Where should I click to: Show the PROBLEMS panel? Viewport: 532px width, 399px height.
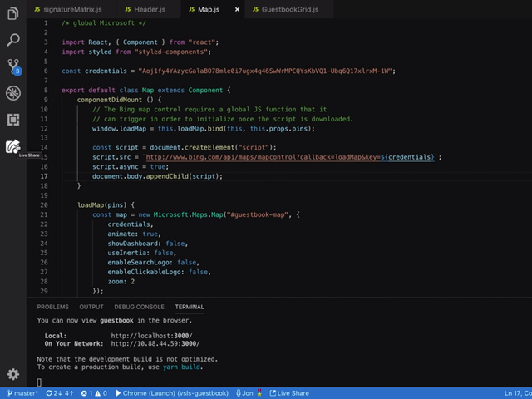(52, 307)
